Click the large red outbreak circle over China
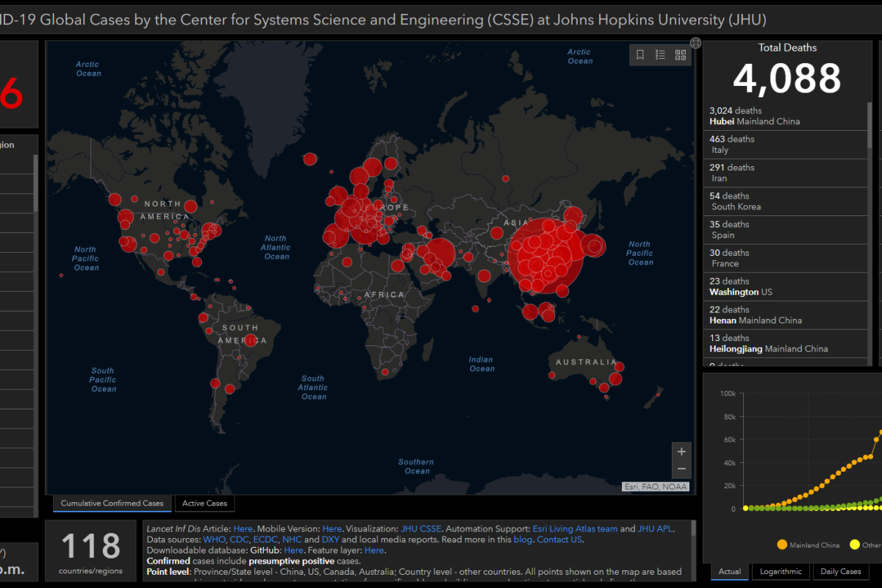882x588 pixels. (544, 254)
